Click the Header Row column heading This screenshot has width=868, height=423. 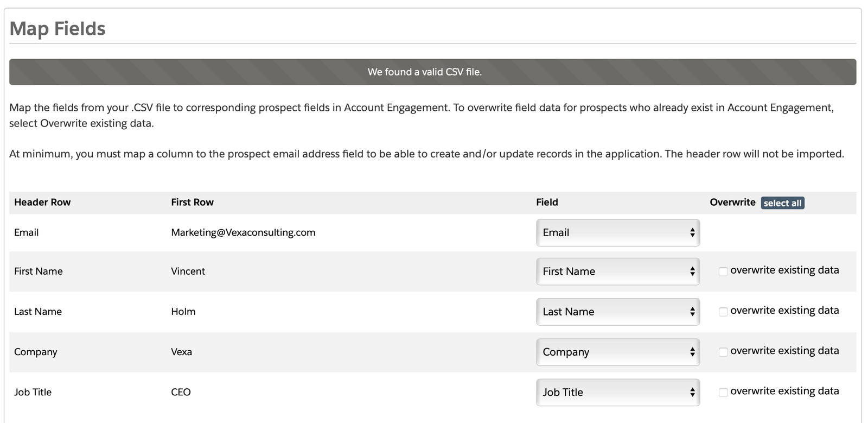42,202
